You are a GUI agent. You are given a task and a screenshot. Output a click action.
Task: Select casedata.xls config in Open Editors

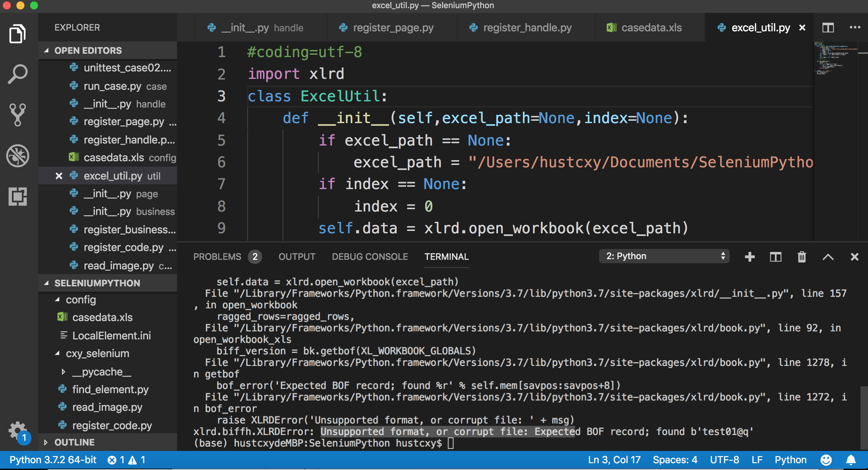point(108,158)
